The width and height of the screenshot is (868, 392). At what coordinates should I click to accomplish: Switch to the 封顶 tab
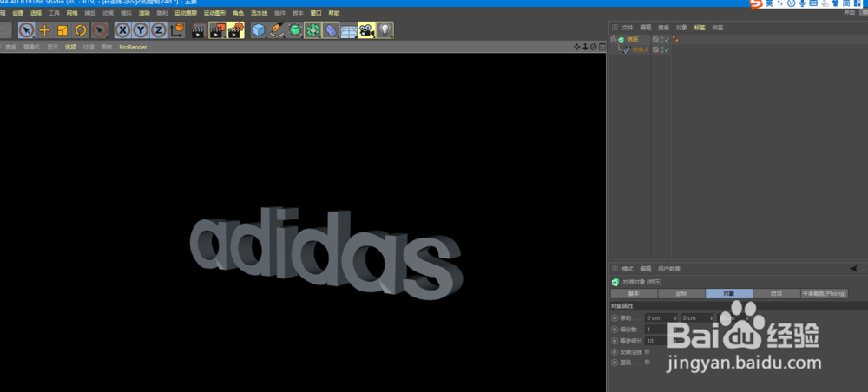pyautogui.click(x=777, y=294)
